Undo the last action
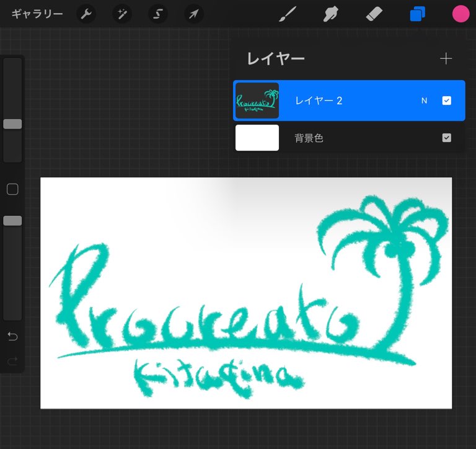The height and width of the screenshot is (449, 476). tap(12, 336)
